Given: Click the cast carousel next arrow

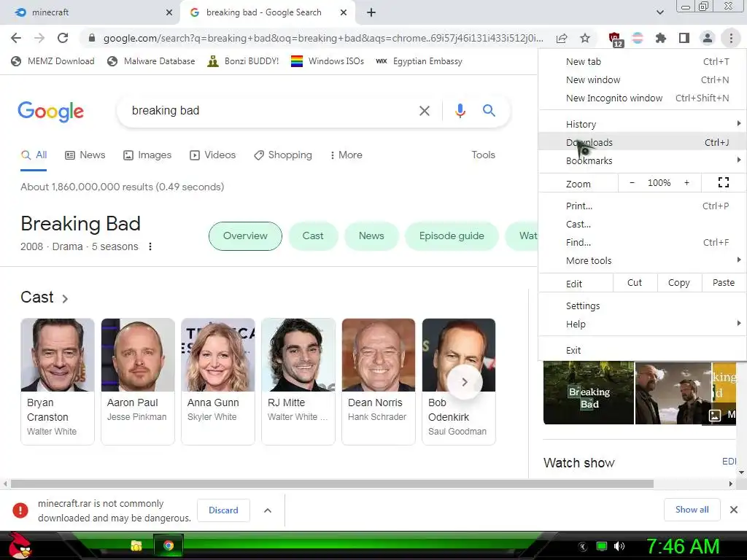Looking at the screenshot, I should click(465, 382).
